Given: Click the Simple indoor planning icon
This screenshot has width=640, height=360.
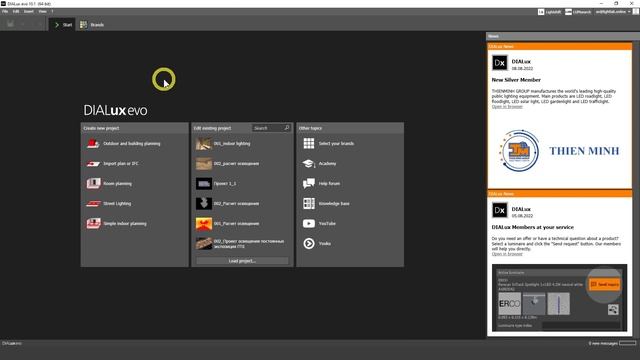Looking at the screenshot, I should coord(93,223).
